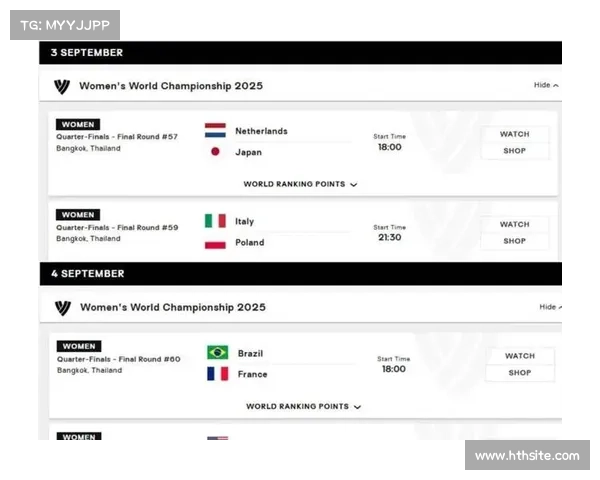Click the volleyball logo beside the 3 September championship
600x480 pixels.
tap(62, 86)
